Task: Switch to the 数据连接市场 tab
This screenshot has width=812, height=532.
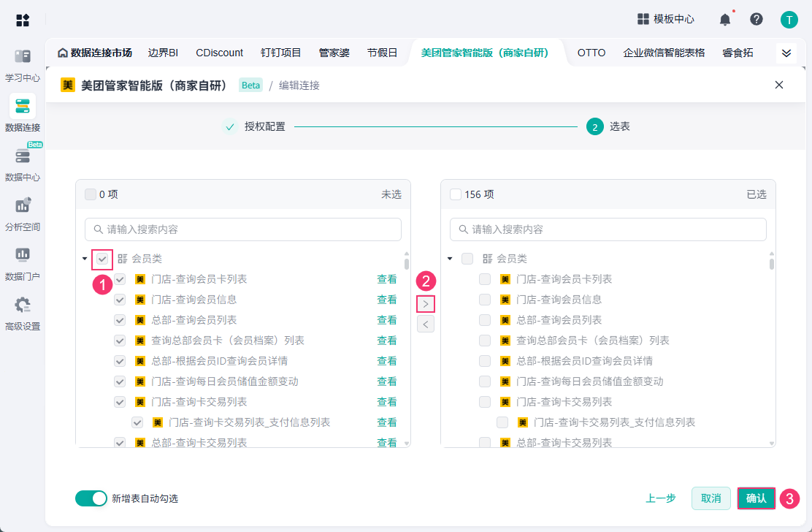Action: [x=95, y=53]
